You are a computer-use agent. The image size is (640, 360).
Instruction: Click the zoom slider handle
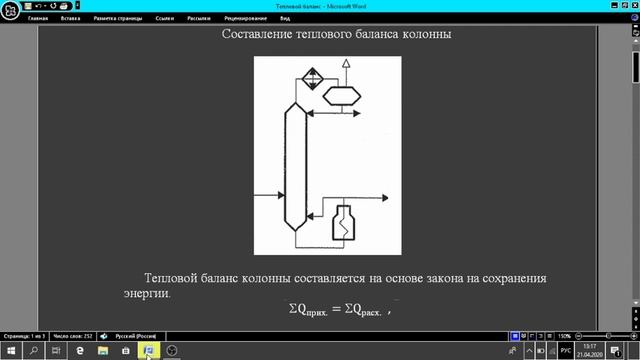[609, 336]
